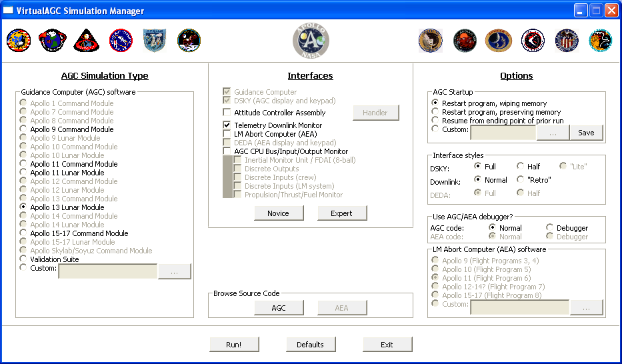Click "DEDA (AEA display and keypad)" label

[x=285, y=143]
